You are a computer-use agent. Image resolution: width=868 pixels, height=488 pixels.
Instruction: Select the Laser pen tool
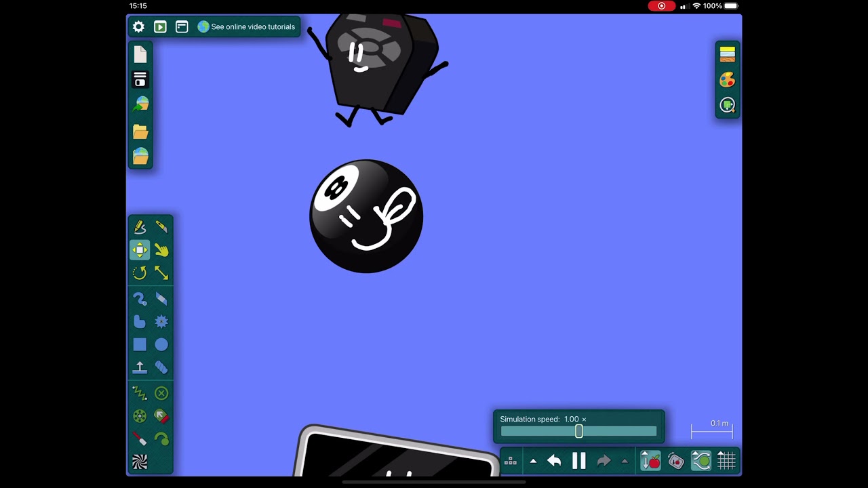tap(140, 439)
